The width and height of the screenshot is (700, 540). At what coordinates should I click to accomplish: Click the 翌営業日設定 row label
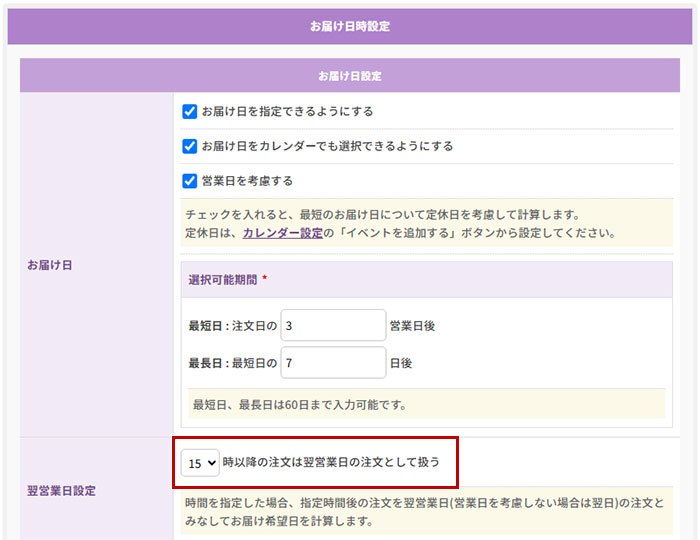pyautogui.click(x=61, y=491)
